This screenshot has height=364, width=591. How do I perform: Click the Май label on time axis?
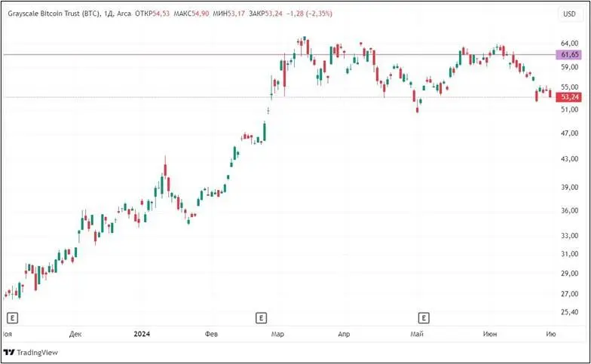[415, 333]
